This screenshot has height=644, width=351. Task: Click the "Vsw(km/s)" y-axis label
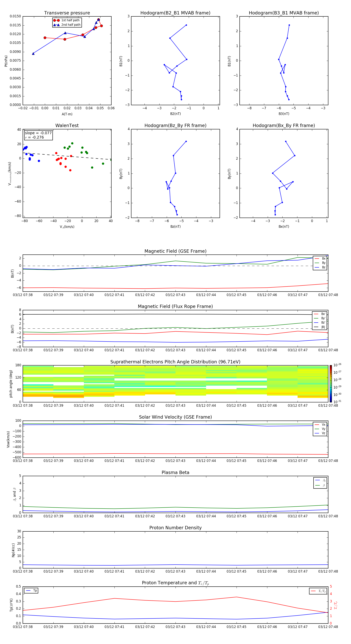pyautogui.click(x=8, y=439)
